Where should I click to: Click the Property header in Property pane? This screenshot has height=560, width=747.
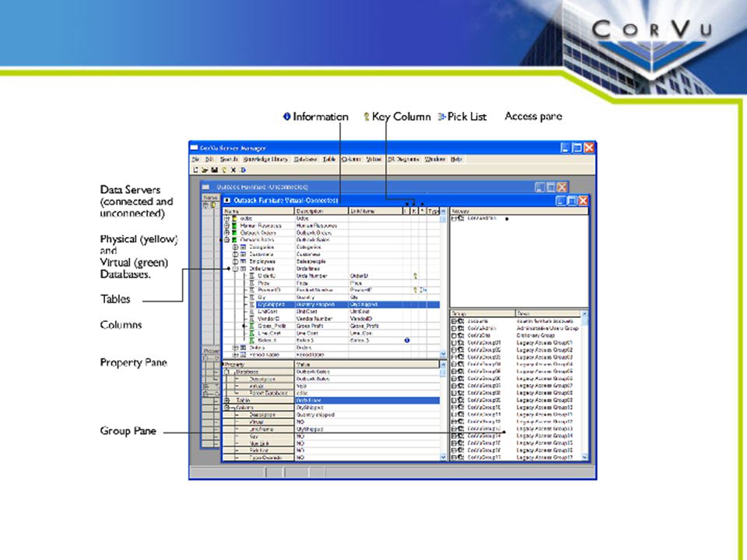pos(258,364)
